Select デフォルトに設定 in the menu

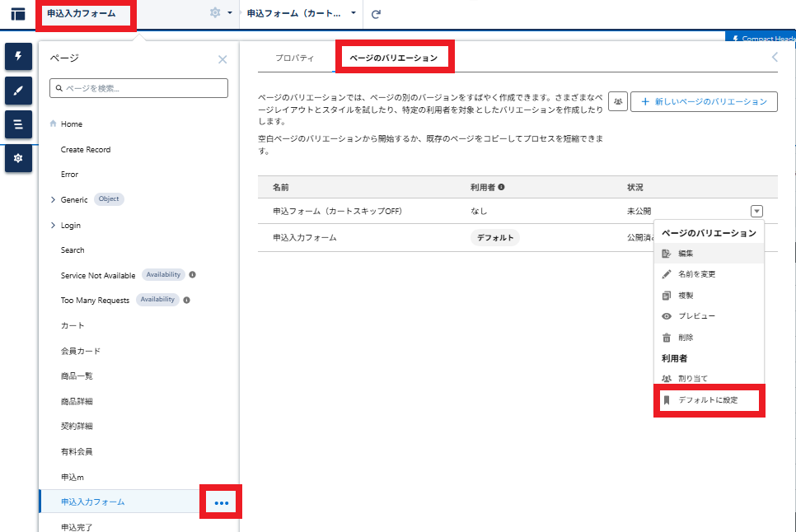pos(708,400)
